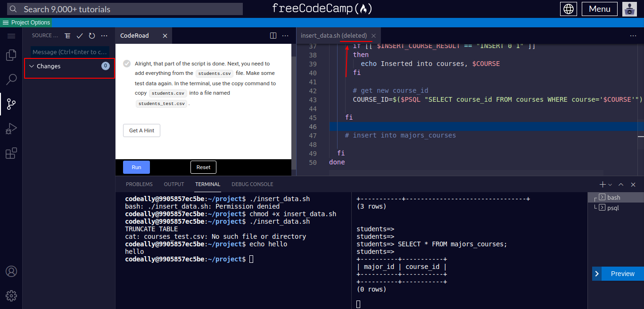Open the Search icon in the sidebar
644x309 pixels.
[11, 80]
